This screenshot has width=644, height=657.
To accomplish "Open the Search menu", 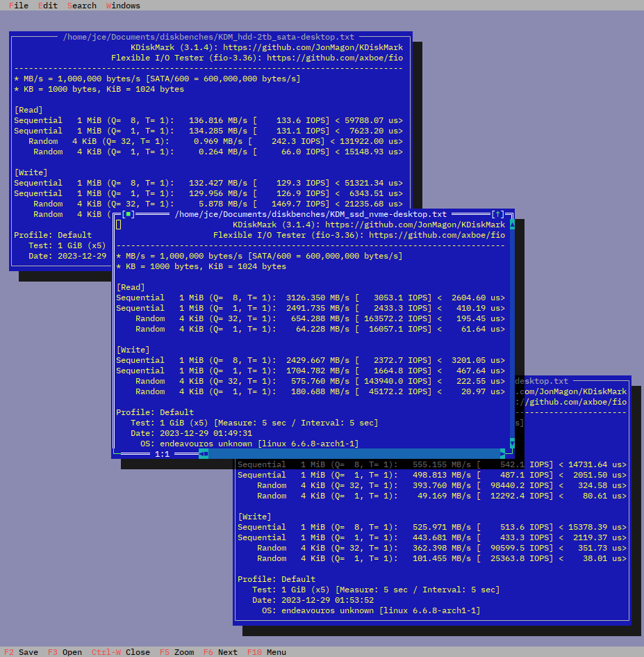I will coord(82,6).
